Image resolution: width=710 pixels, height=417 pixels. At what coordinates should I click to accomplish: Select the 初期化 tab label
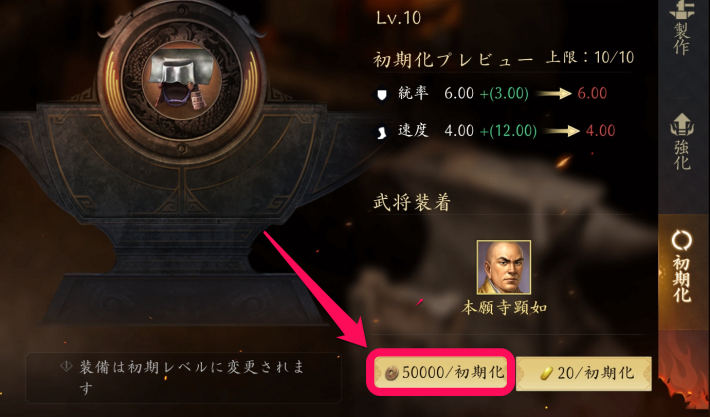[x=681, y=279]
